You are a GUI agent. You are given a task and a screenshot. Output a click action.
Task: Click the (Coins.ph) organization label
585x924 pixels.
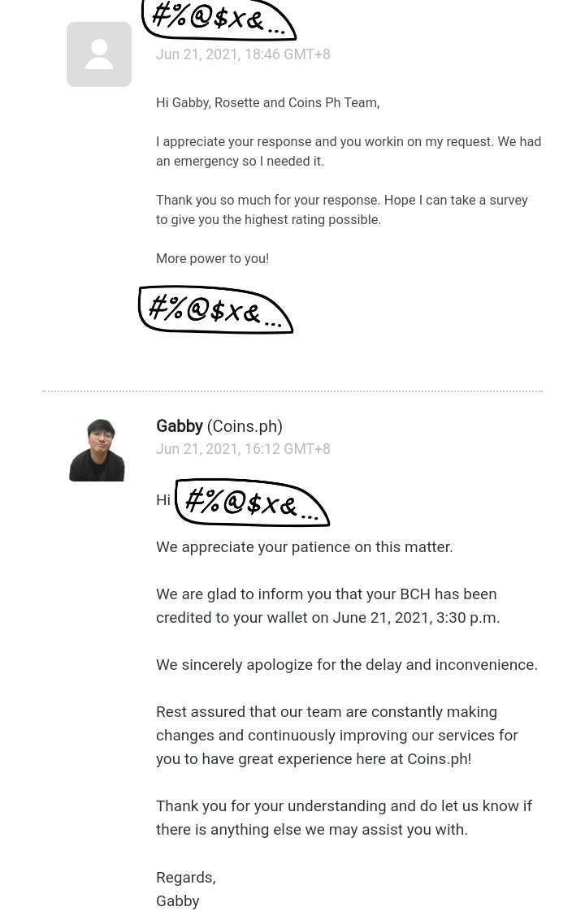tap(245, 426)
